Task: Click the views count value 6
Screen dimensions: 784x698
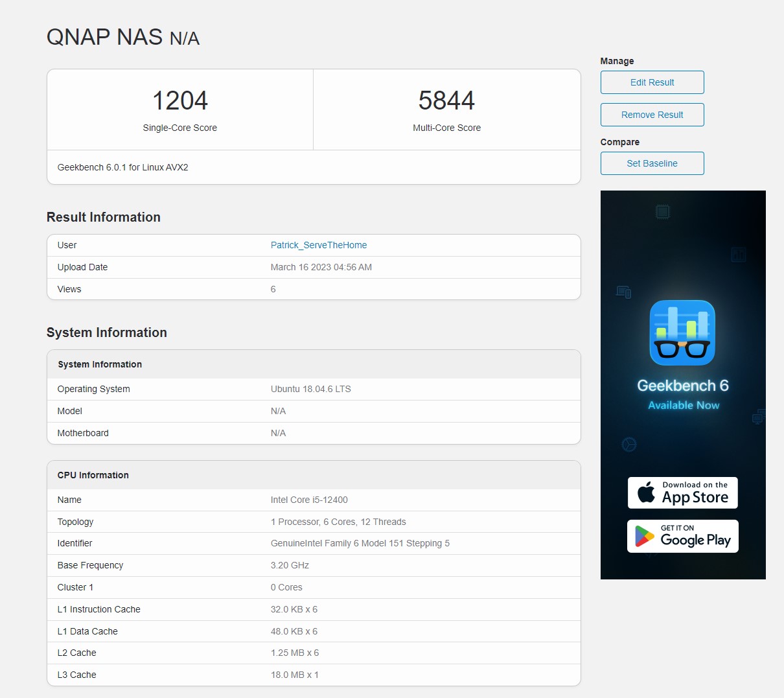Action: coord(273,289)
